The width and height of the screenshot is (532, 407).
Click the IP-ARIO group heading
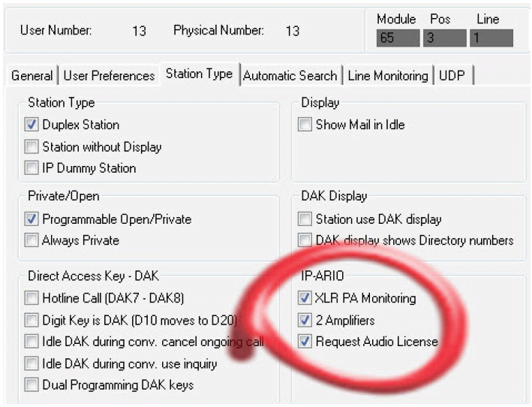click(x=323, y=276)
